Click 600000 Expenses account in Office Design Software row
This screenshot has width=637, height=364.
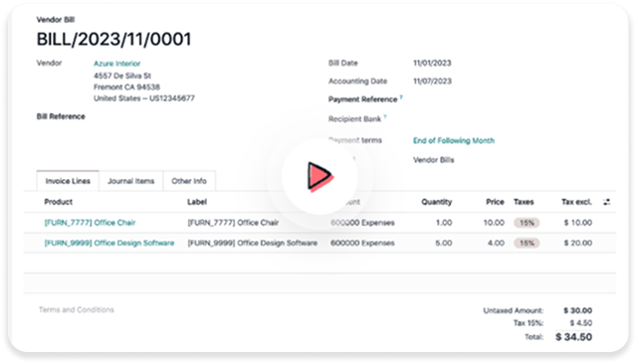[x=362, y=243]
